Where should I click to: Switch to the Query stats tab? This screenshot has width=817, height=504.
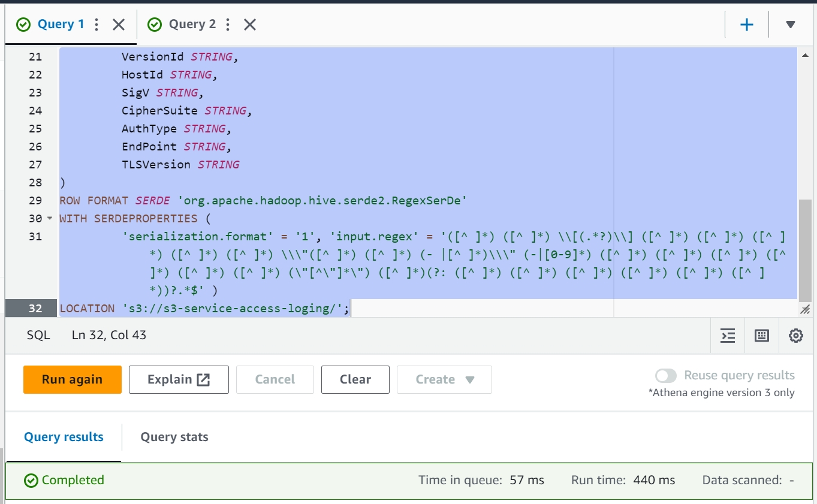click(174, 437)
